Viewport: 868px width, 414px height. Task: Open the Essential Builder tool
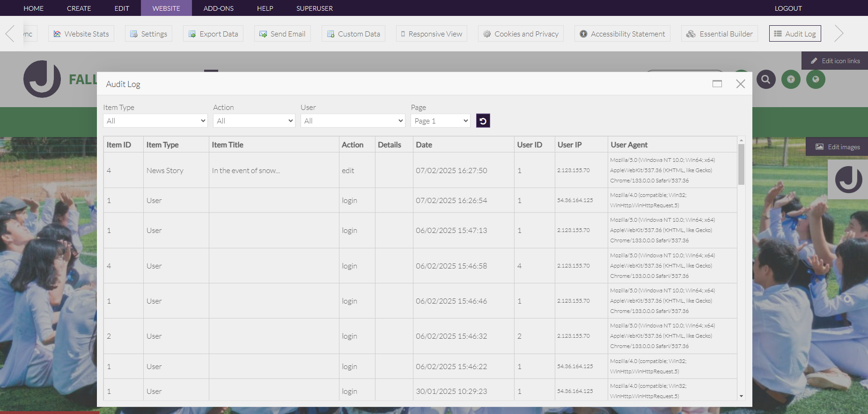(x=719, y=34)
